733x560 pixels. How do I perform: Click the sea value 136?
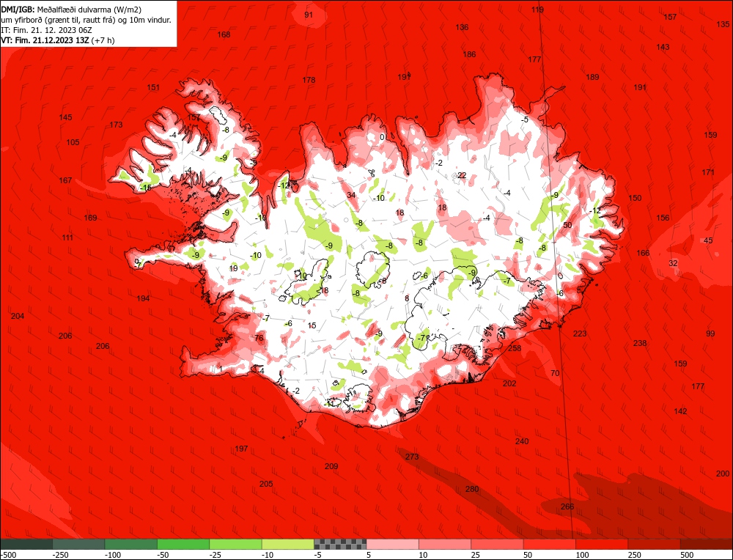(462, 27)
